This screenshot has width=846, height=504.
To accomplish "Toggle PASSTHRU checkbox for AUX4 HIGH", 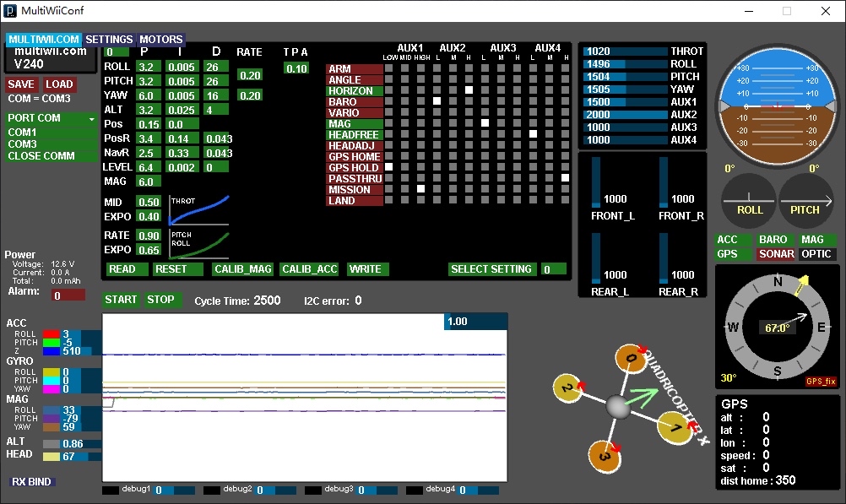I will (x=565, y=177).
